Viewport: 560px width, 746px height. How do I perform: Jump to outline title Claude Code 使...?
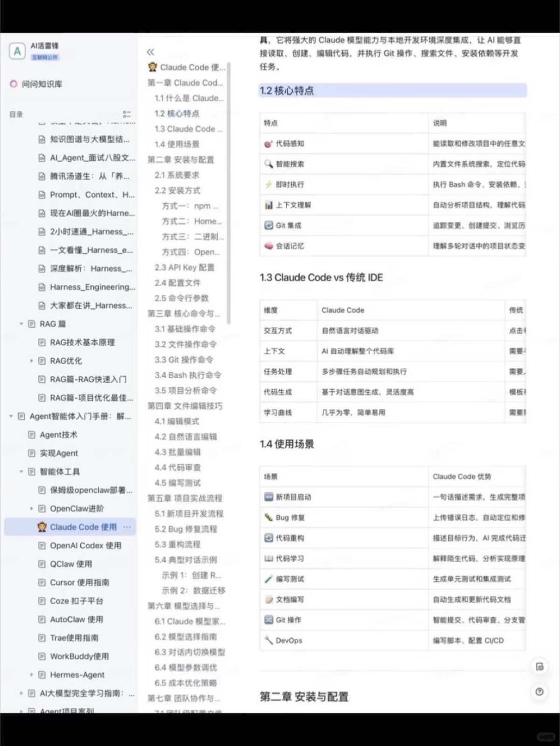187,67
